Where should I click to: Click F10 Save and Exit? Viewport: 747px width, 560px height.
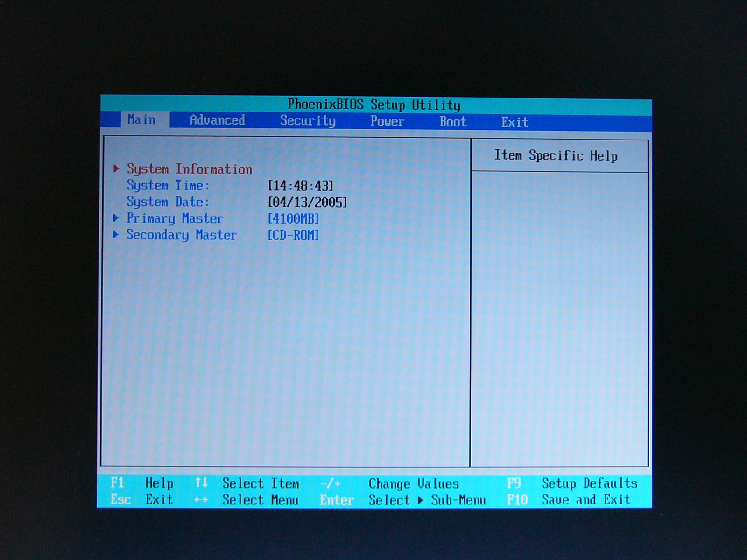568,500
